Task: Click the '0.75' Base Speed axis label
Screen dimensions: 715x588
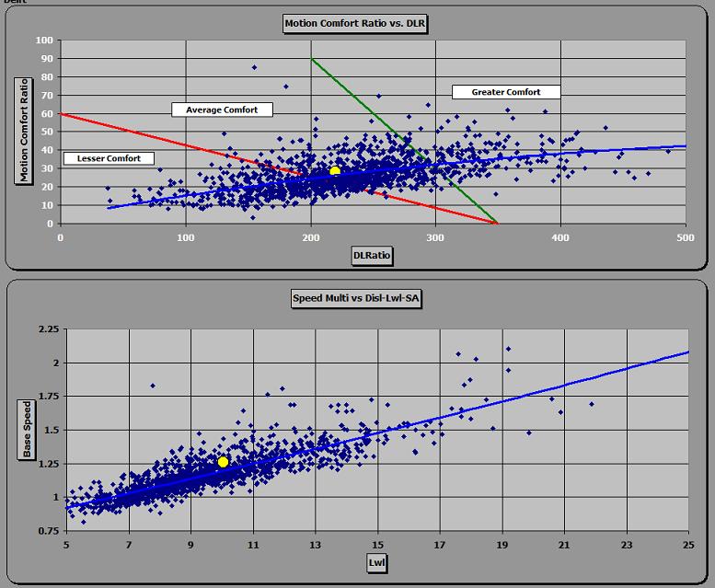Action: click(49, 531)
